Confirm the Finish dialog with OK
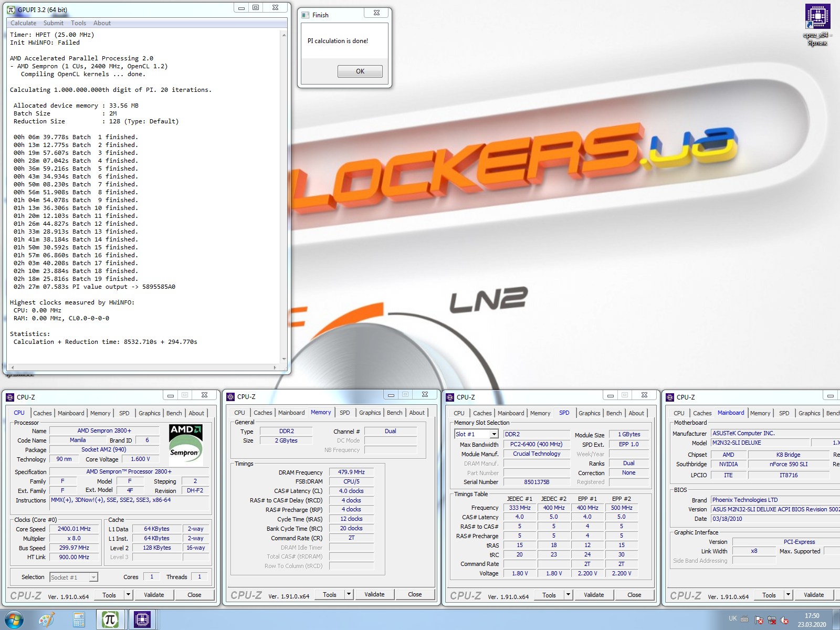Image resolution: width=840 pixels, height=630 pixels. (x=360, y=71)
